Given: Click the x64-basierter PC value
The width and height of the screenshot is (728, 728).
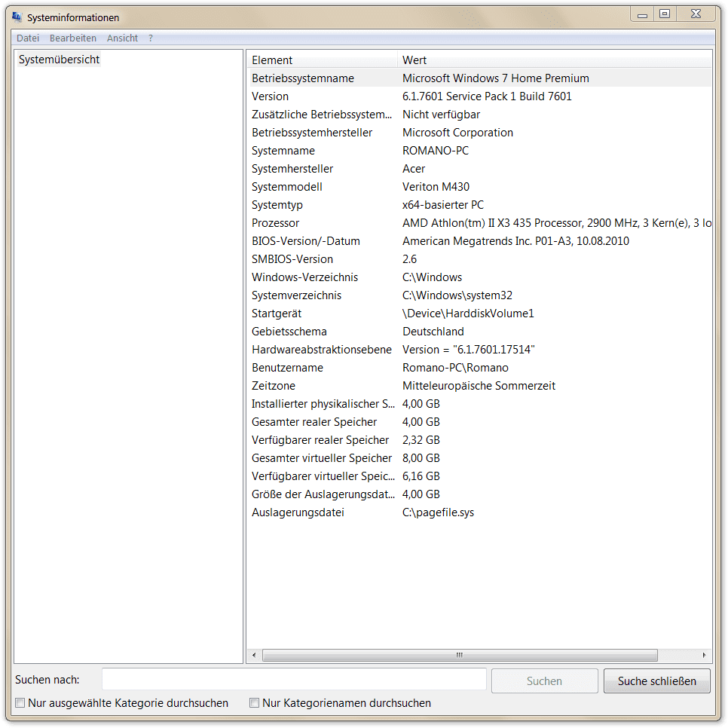Looking at the screenshot, I should coord(443,205).
